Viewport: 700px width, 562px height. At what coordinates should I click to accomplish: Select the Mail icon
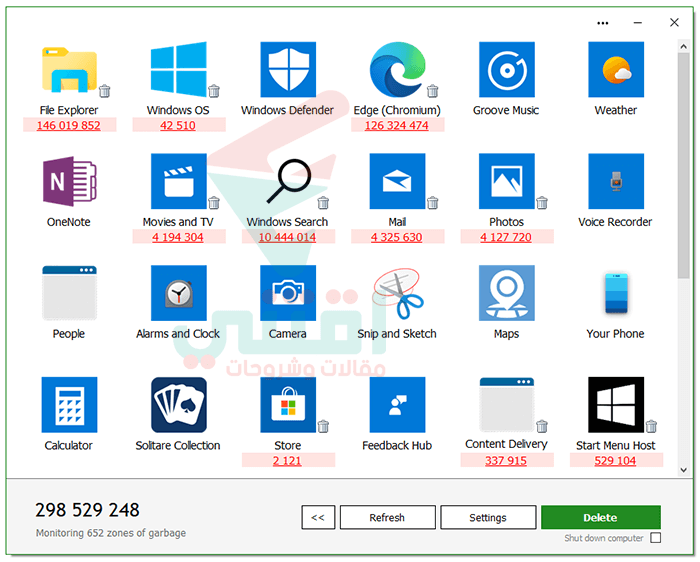coord(397,181)
